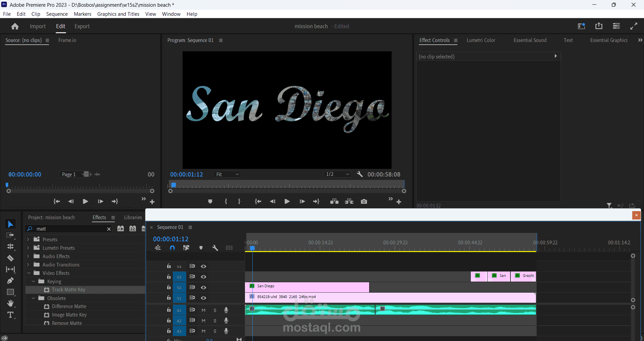Toggle lock on track V3
644x341 pixels.
click(x=169, y=277)
